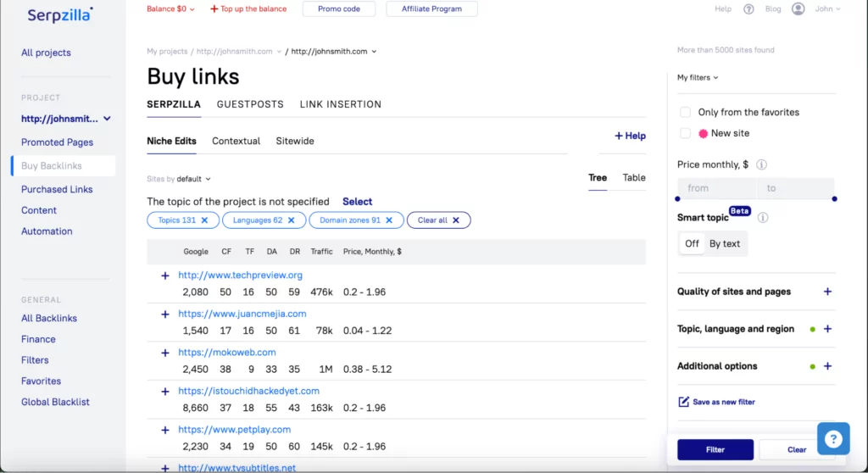Viewport: 868px width, 473px height.
Task: Open the Blog link
Action: pos(773,8)
